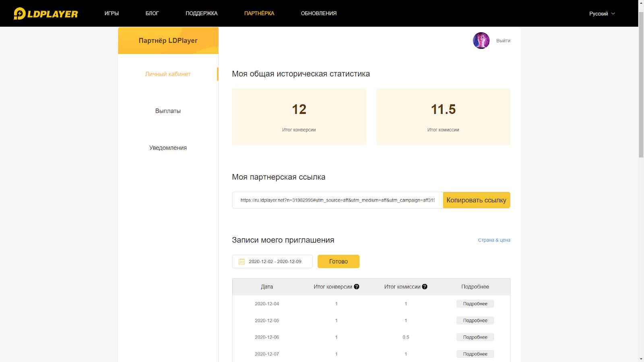Click Подробнее button for 2020-12-04 row

click(x=475, y=304)
